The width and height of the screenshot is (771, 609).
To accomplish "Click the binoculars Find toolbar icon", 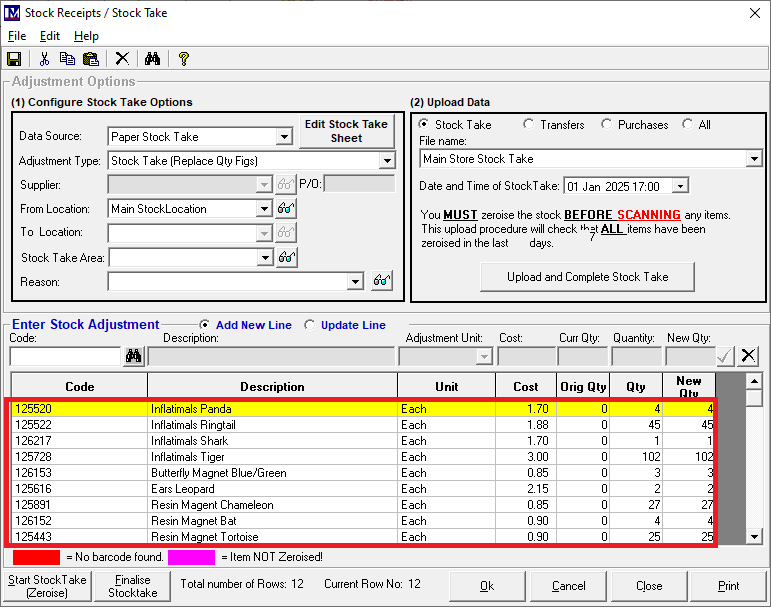I will (x=152, y=59).
